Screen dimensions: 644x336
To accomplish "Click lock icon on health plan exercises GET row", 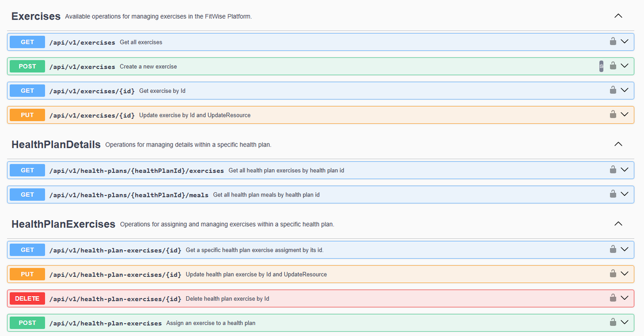I will (x=613, y=169).
